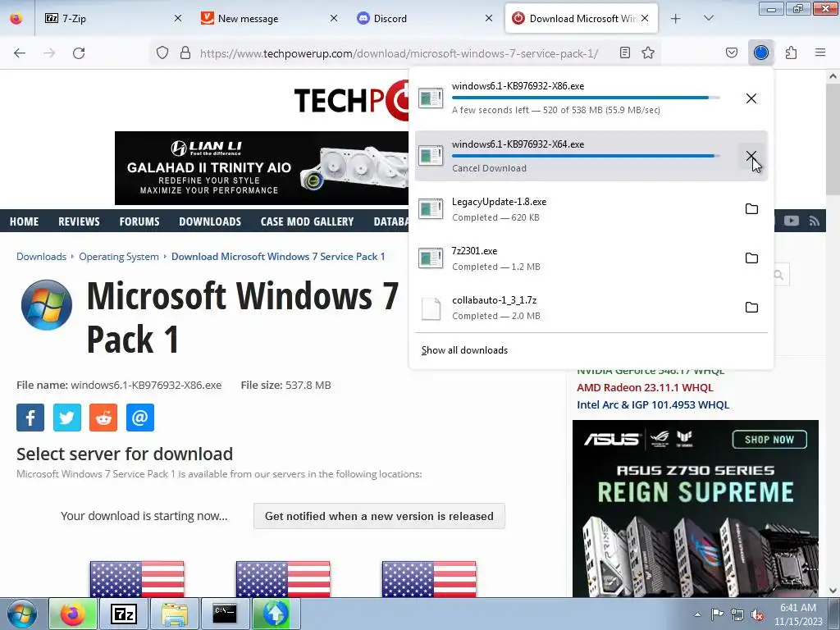Share the page on Twitter

click(67, 418)
